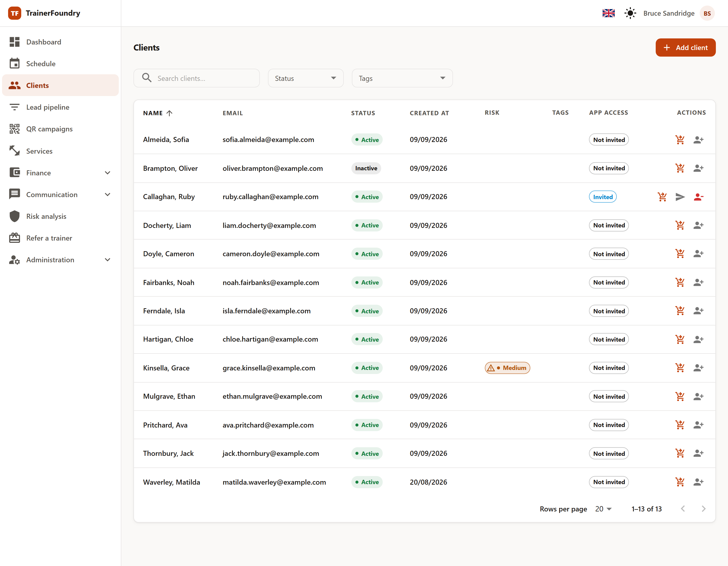Invite Fairbanks, Noah to the app
This screenshot has width=728, height=566.
698,282
